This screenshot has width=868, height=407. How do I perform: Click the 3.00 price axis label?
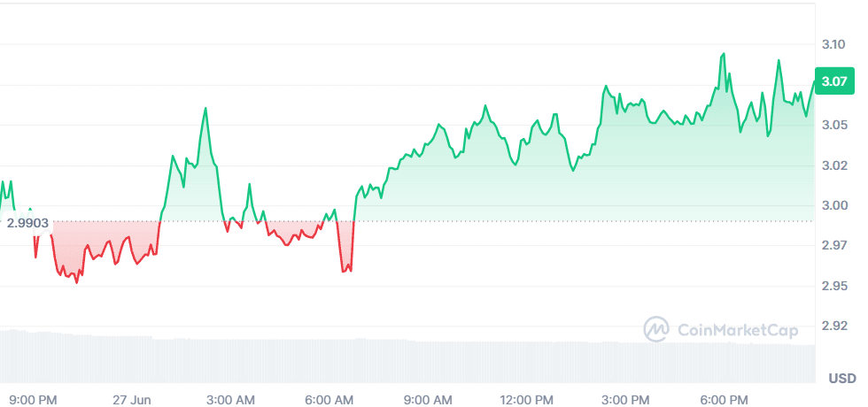click(833, 205)
